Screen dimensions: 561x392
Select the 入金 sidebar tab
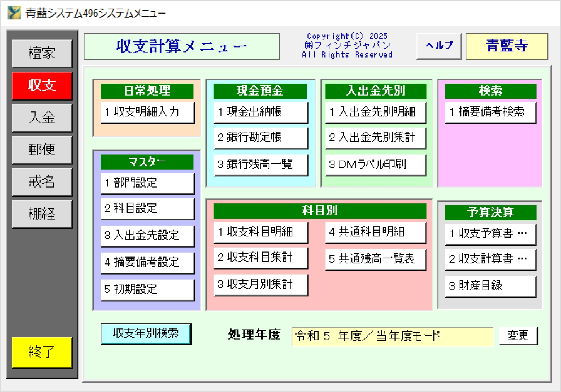tap(42, 118)
